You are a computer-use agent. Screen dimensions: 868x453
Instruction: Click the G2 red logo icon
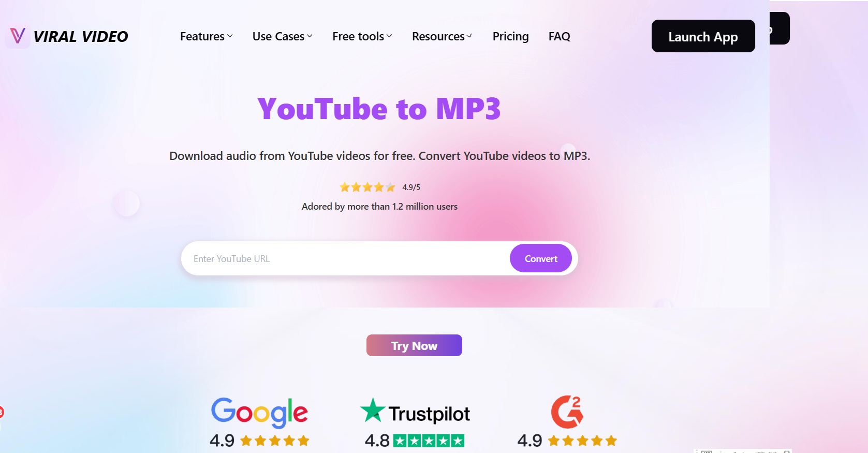click(567, 412)
